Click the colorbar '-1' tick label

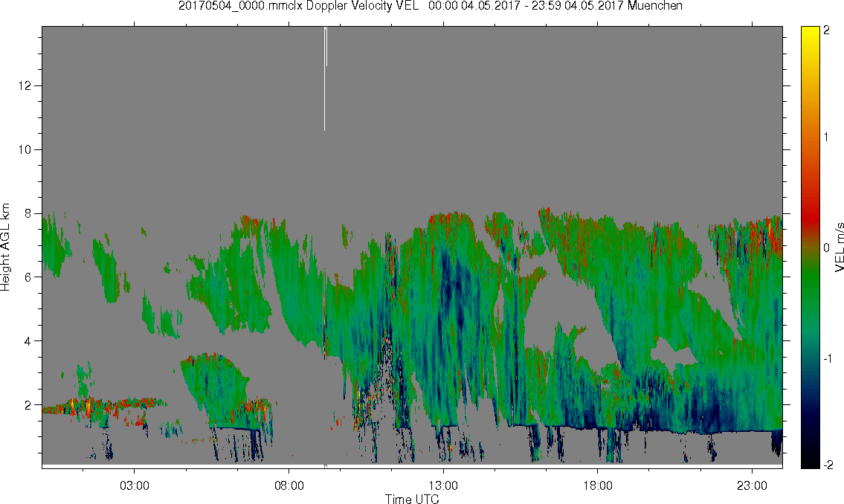[828, 358]
